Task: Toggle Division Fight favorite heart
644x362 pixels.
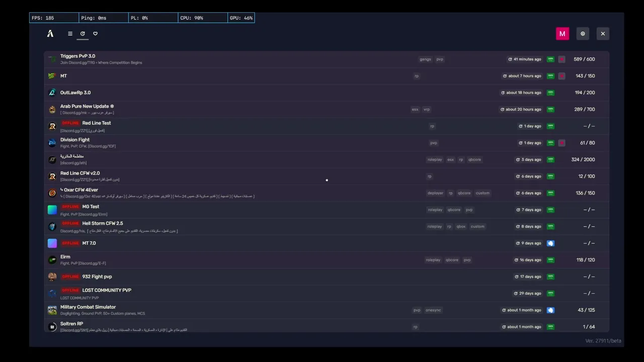Action: (561, 143)
